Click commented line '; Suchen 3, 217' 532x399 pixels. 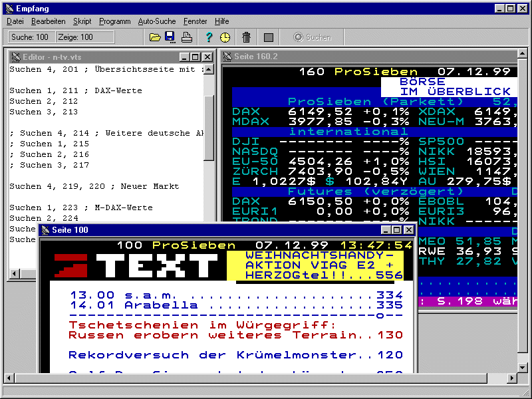pos(49,165)
